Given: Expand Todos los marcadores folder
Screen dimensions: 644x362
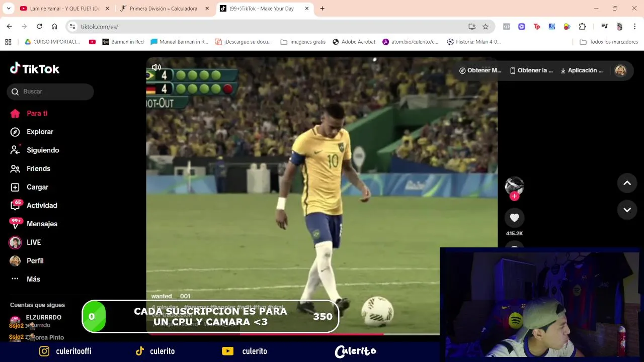Looking at the screenshot, I should tap(609, 42).
